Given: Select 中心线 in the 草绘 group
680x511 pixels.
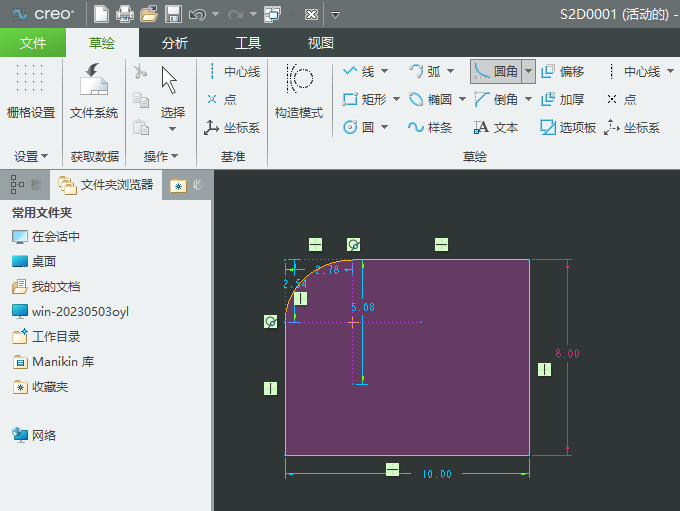Looking at the screenshot, I should click(x=634, y=71).
